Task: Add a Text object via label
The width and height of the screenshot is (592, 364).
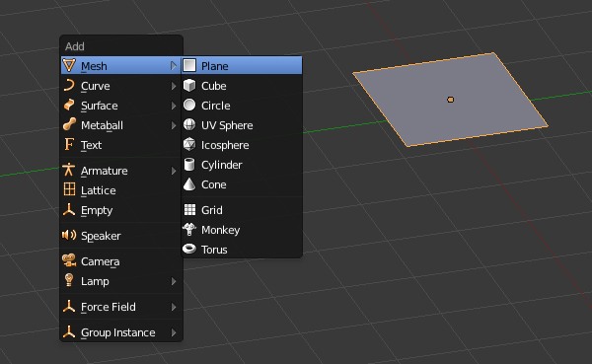Action: 92,145
